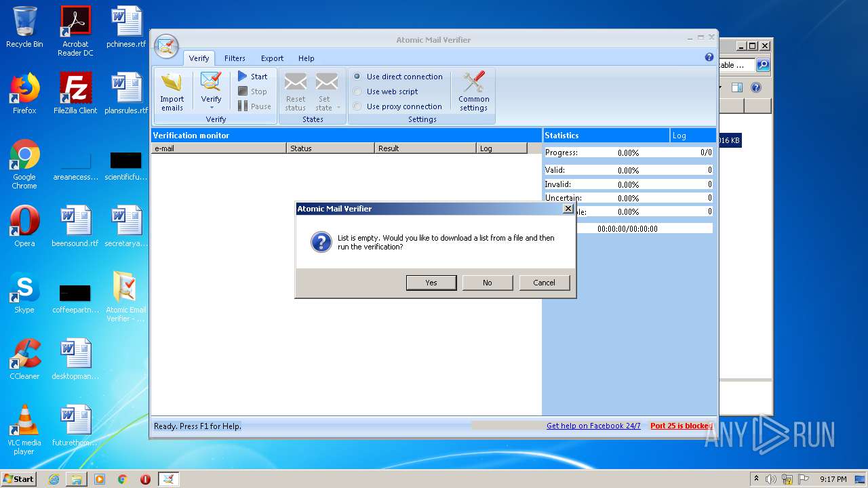Expand the Verify button dropdown arrow
The height and width of the screenshot is (488, 868).
pyautogui.click(x=211, y=107)
